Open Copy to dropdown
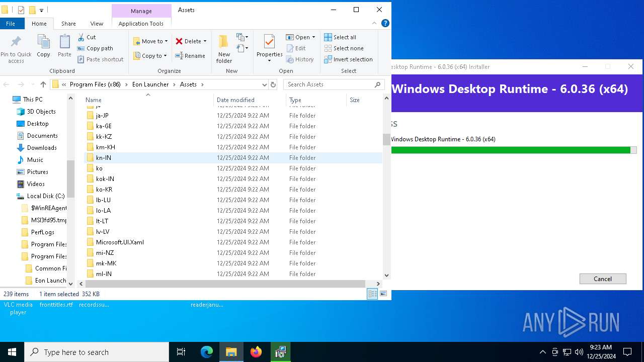This screenshot has height=362, width=644. [150, 56]
